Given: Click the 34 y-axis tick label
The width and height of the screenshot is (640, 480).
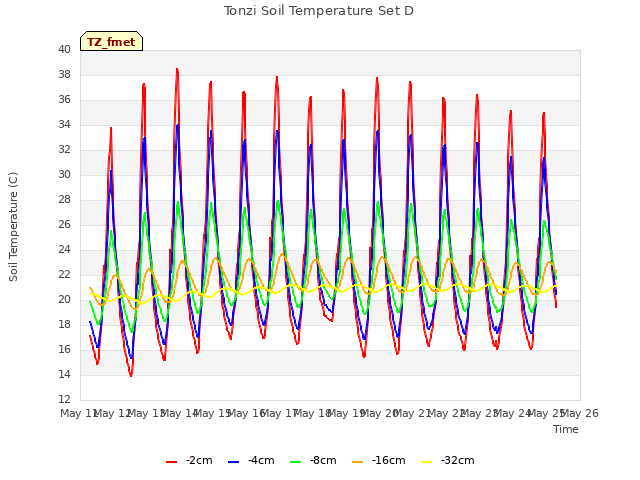Looking at the screenshot, I should [64, 124].
